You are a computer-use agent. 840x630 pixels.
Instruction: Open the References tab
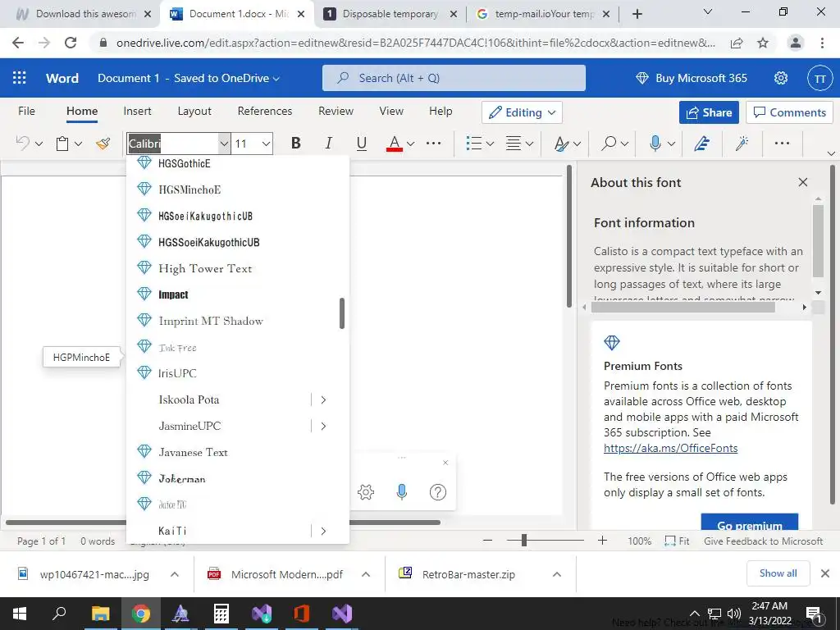click(265, 111)
